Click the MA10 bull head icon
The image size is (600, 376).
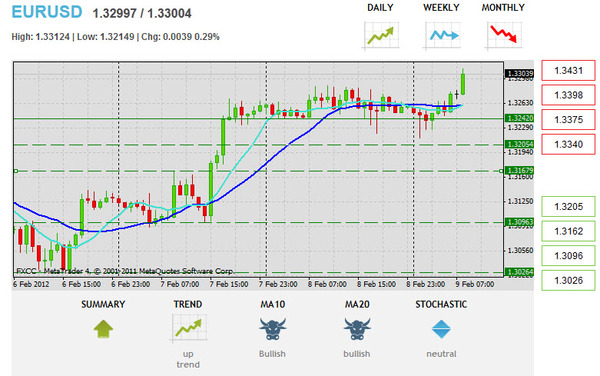[x=272, y=329]
